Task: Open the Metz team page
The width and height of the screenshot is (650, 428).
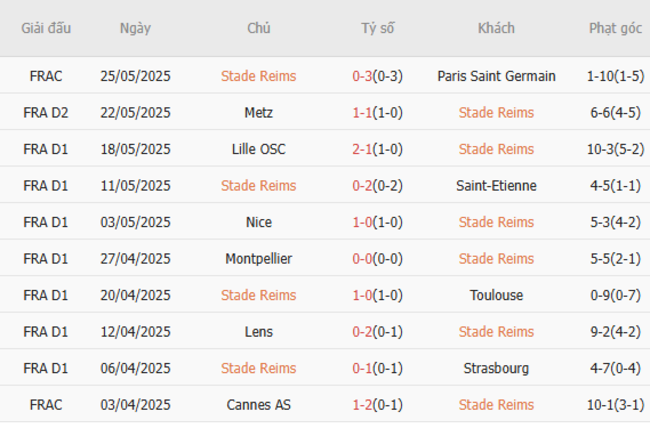Action: [258, 113]
